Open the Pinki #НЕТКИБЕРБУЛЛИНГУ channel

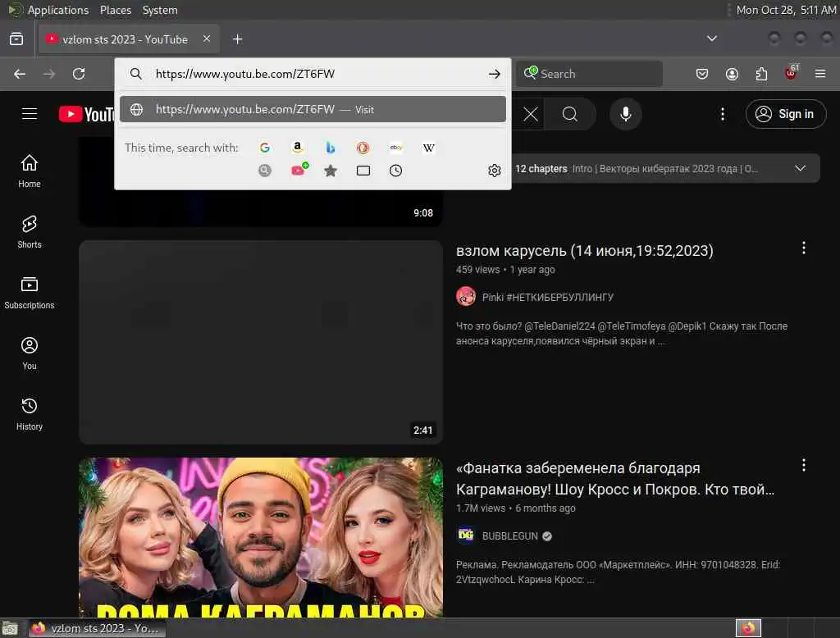click(x=547, y=298)
